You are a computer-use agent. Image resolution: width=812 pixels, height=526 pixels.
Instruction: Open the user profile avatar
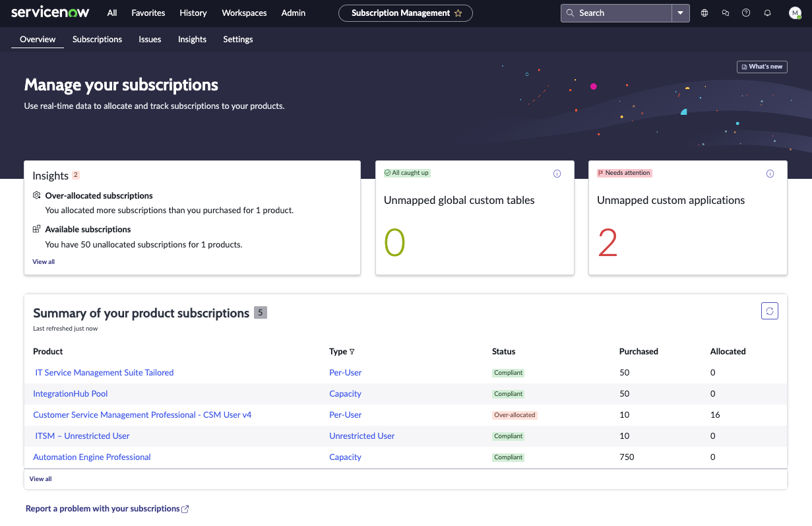[x=795, y=13]
